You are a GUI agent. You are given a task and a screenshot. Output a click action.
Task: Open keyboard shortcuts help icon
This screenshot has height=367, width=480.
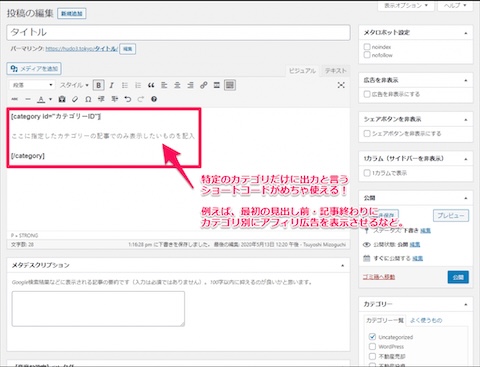coord(154,99)
